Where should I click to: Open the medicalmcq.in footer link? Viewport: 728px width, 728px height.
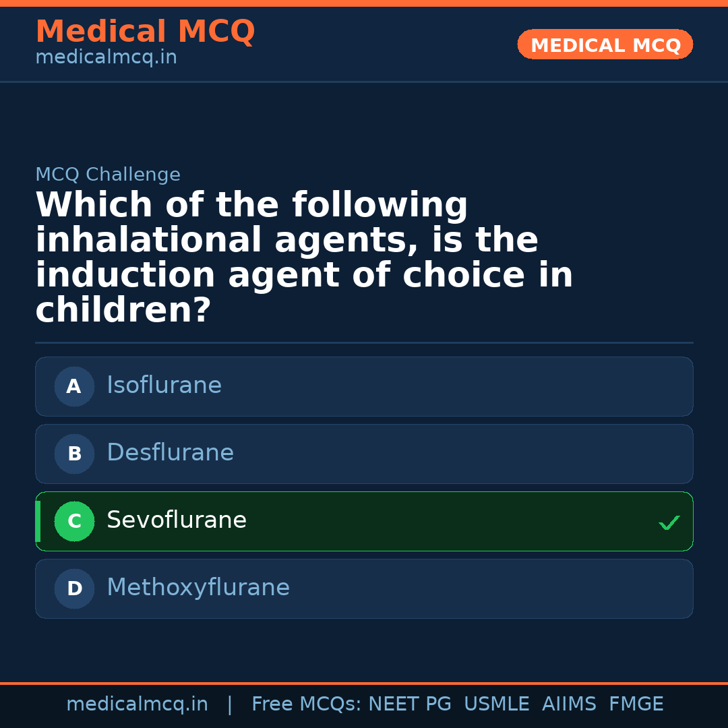pos(138,703)
